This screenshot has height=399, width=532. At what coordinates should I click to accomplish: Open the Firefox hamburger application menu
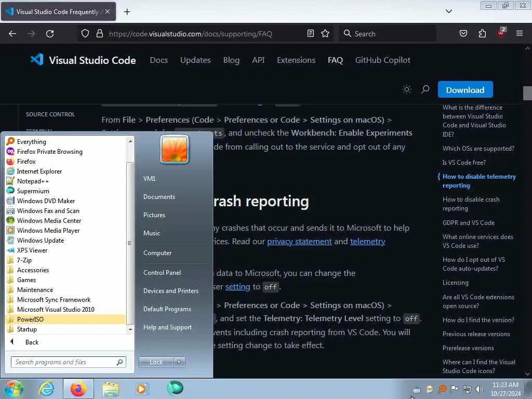[520, 33]
